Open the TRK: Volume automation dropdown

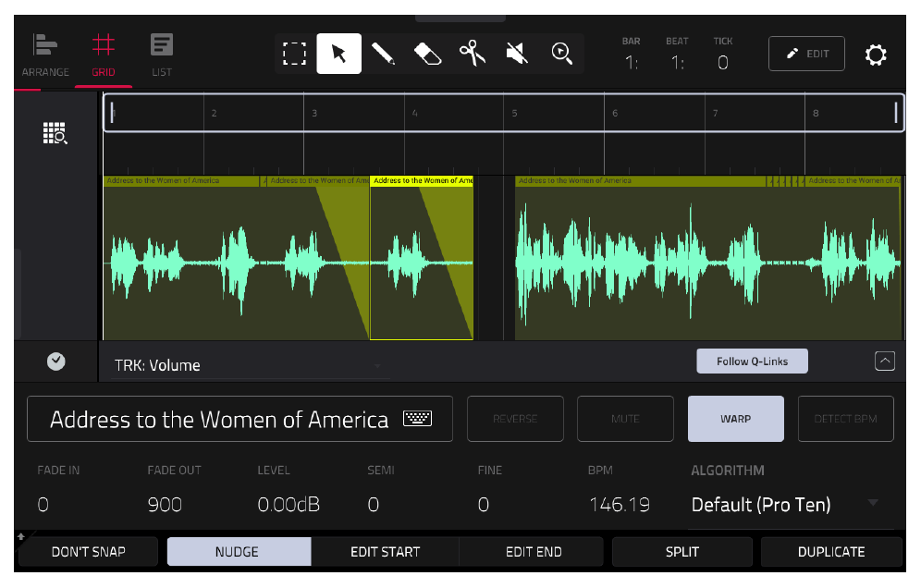click(x=249, y=365)
